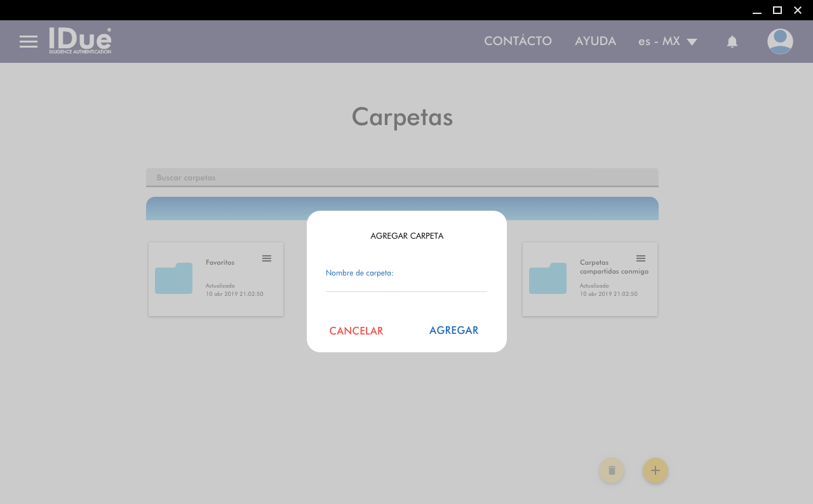
Task: Click the IDue logo
Action: tap(80, 41)
